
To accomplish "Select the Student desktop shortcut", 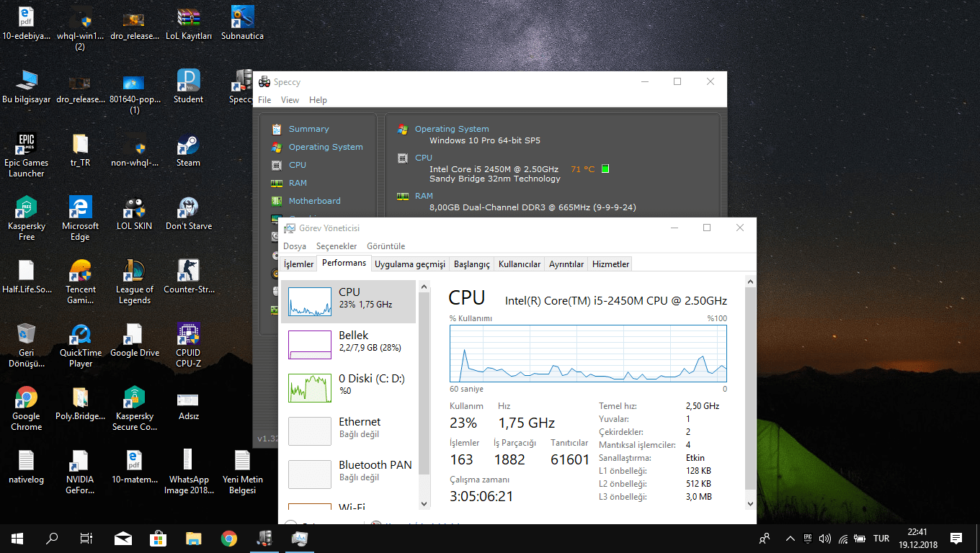I will pos(188,88).
